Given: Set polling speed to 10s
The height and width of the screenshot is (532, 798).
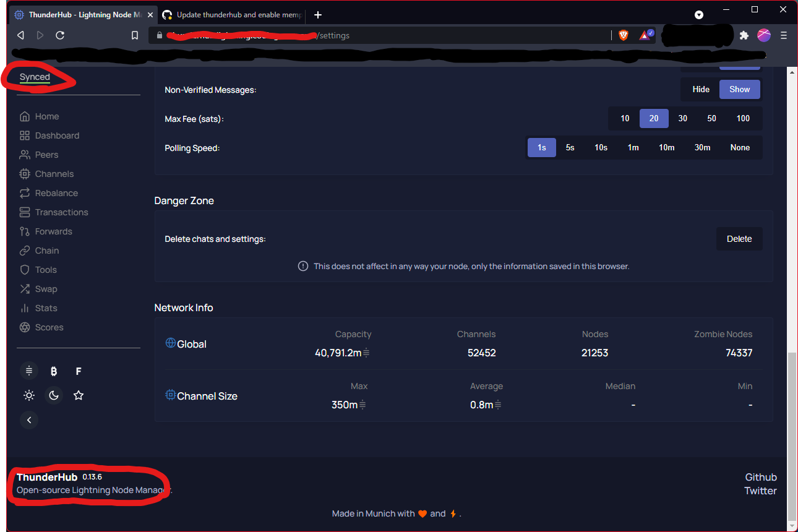Looking at the screenshot, I should point(601,147).
